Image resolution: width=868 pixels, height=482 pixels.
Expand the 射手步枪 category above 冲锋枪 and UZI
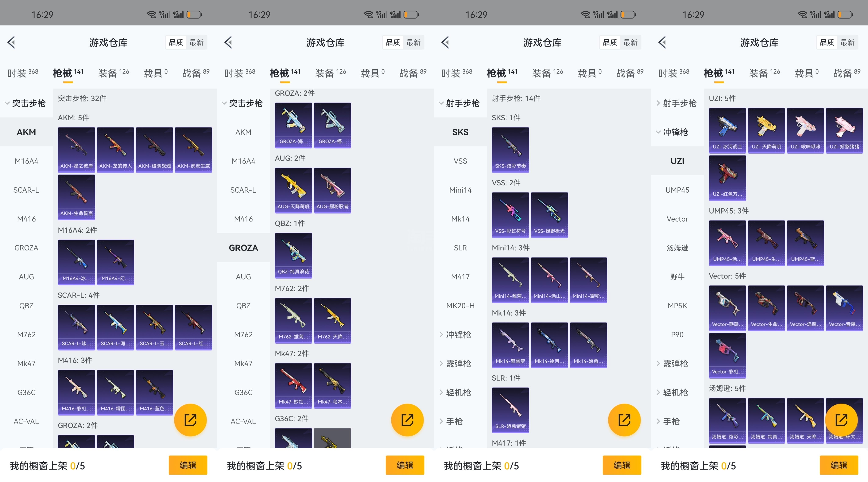tap(677, 103)
